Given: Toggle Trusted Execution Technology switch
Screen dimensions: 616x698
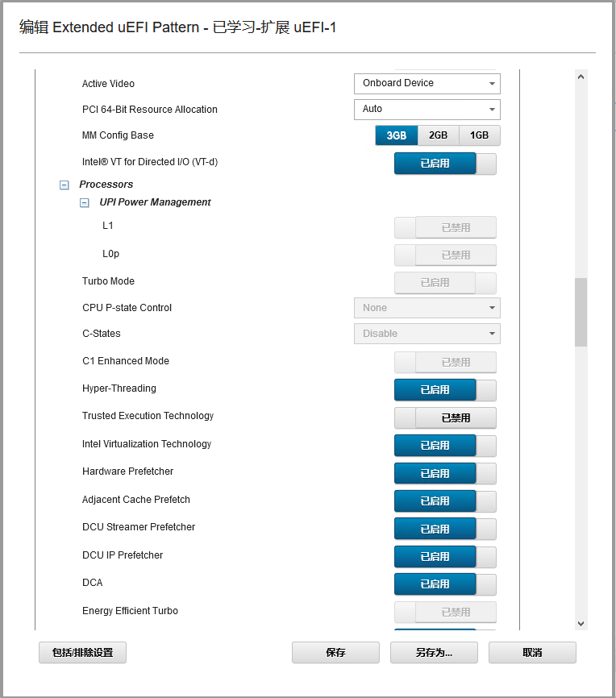Looking at the screenshot, I should [445, 418].
